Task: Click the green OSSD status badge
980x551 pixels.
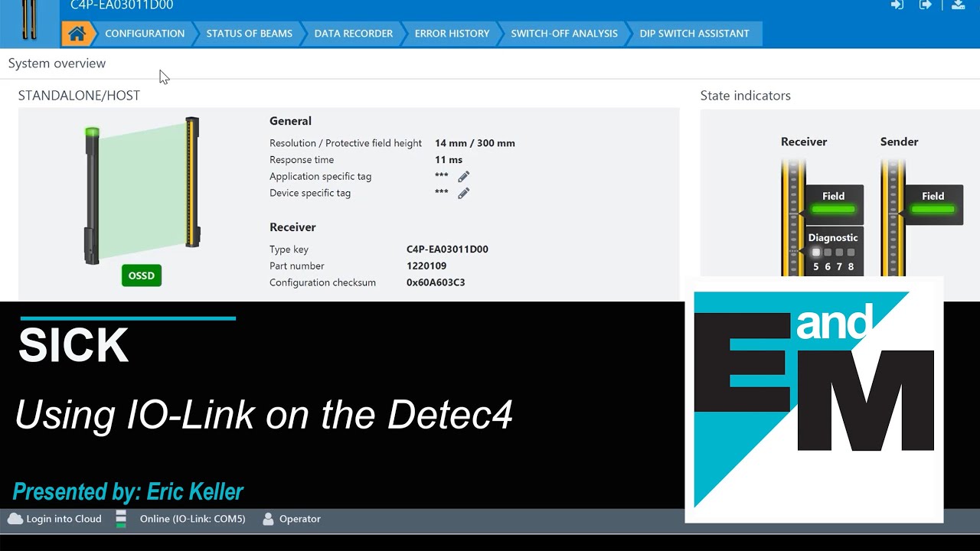Action: tap(142, 275)
